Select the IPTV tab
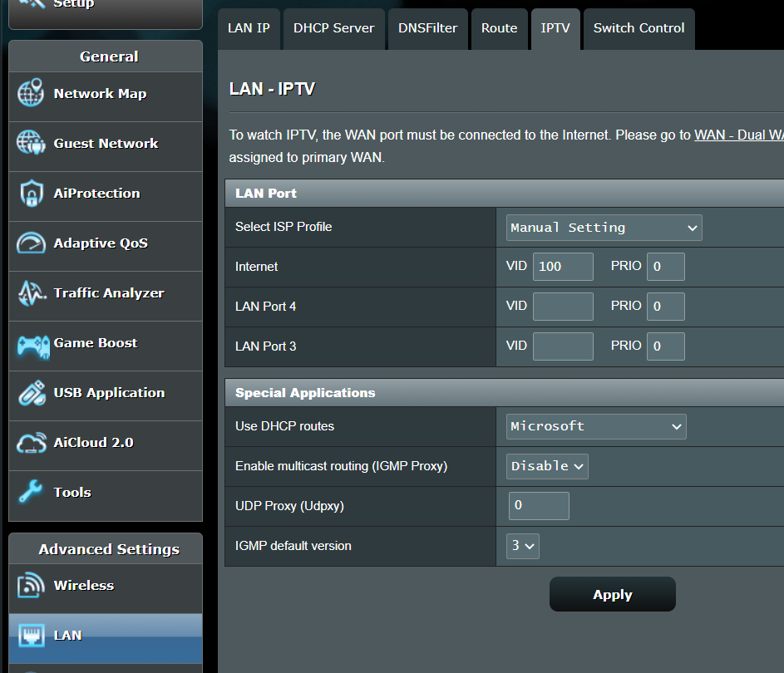Image resolution: width=784 pixels, height=673 pixels. click(555, 28)
